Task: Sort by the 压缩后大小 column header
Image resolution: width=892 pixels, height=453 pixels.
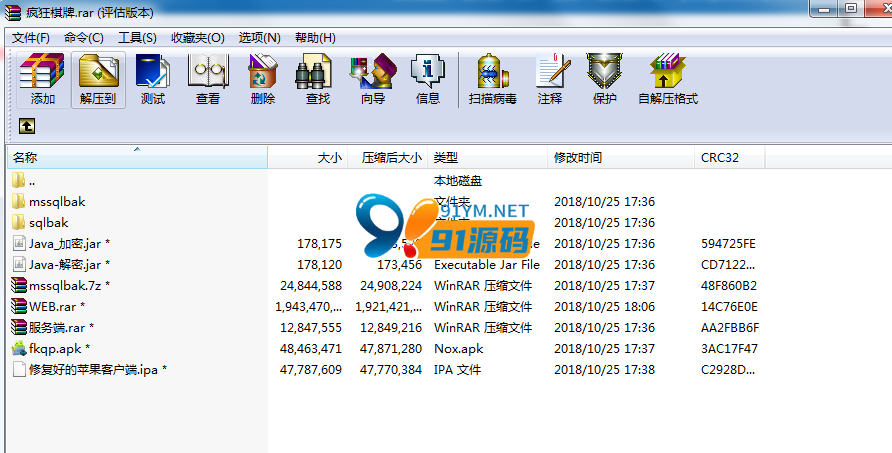Action: tap(387, 158)
